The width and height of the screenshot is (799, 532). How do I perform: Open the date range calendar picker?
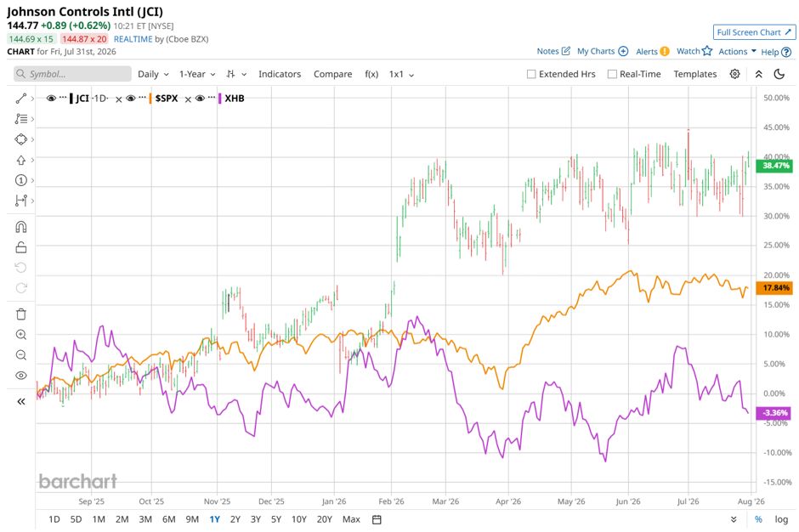click(x=377, y=519)
